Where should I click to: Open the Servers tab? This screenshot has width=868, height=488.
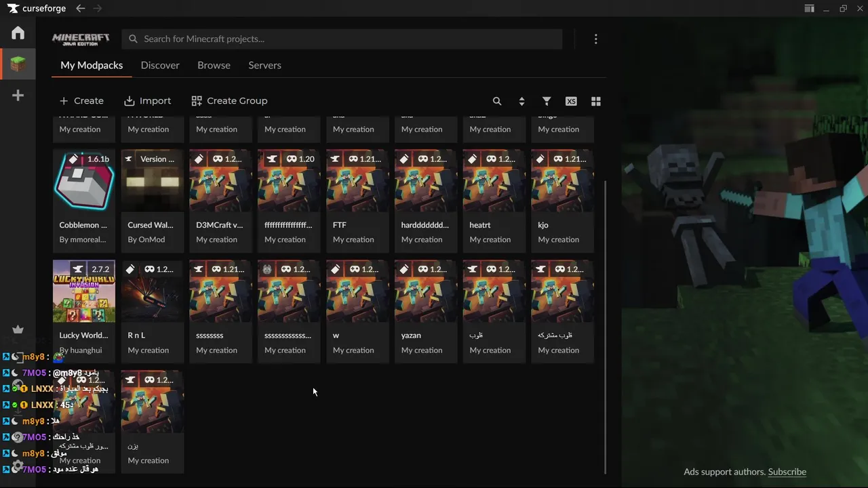[x=264, y=65]
